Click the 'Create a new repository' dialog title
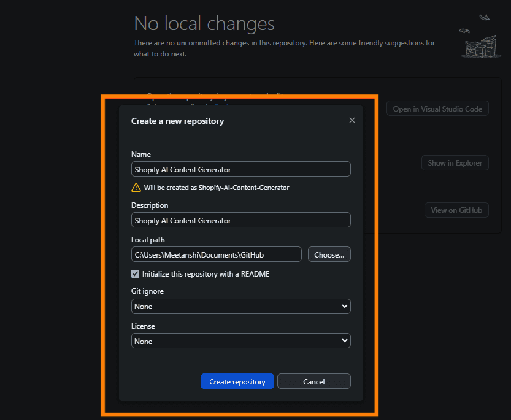The image size is (511, 420). coord(178,121)
